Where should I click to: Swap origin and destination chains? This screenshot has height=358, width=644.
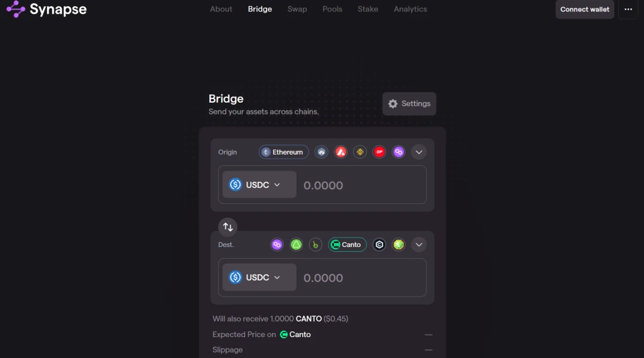(x=228, y=227)
